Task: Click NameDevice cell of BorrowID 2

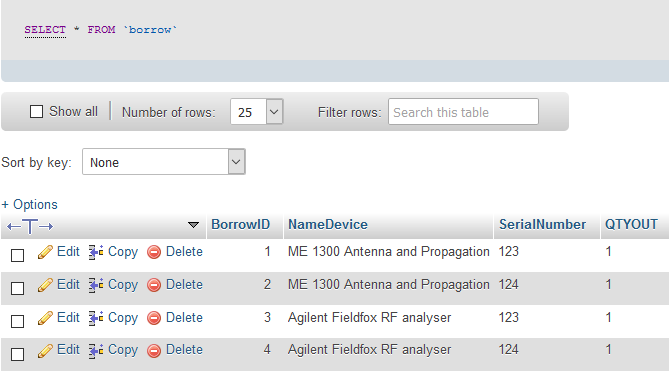Action: point(388,285)
